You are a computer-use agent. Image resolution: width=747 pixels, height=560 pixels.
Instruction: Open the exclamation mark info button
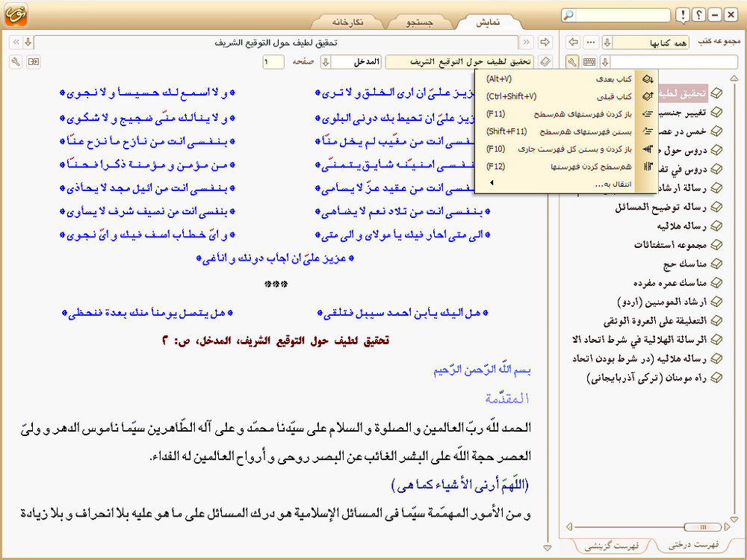[683, 15]
